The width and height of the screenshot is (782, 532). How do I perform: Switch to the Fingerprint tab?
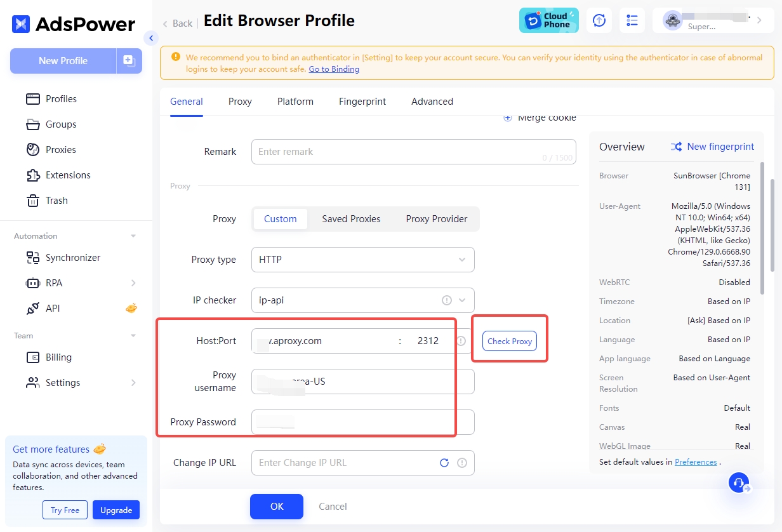pos(362,102)
